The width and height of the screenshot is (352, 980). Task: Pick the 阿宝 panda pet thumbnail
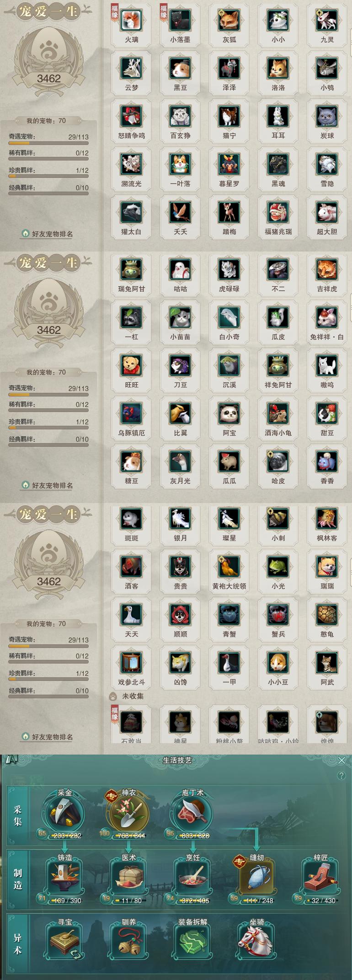(229, 414)
